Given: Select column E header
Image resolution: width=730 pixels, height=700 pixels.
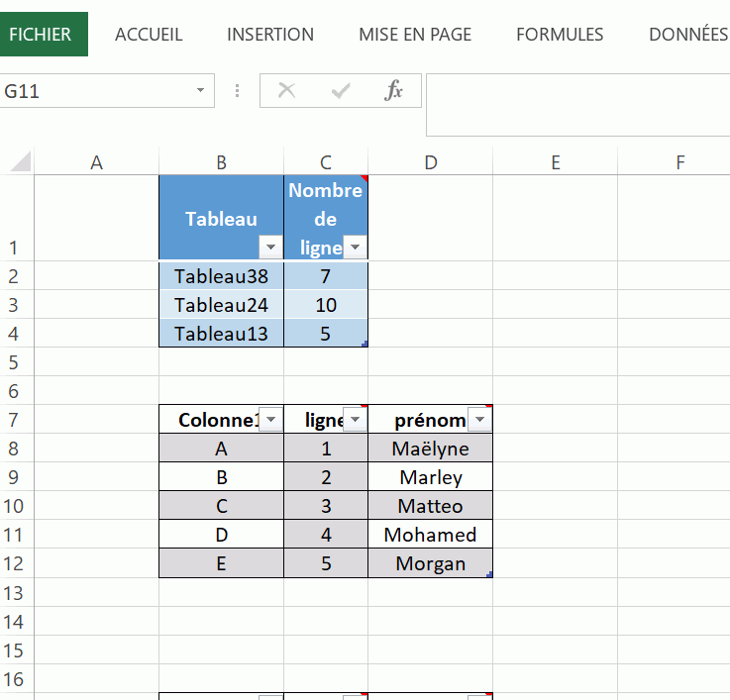Looking at the screenshot, I should click(555, 163).
